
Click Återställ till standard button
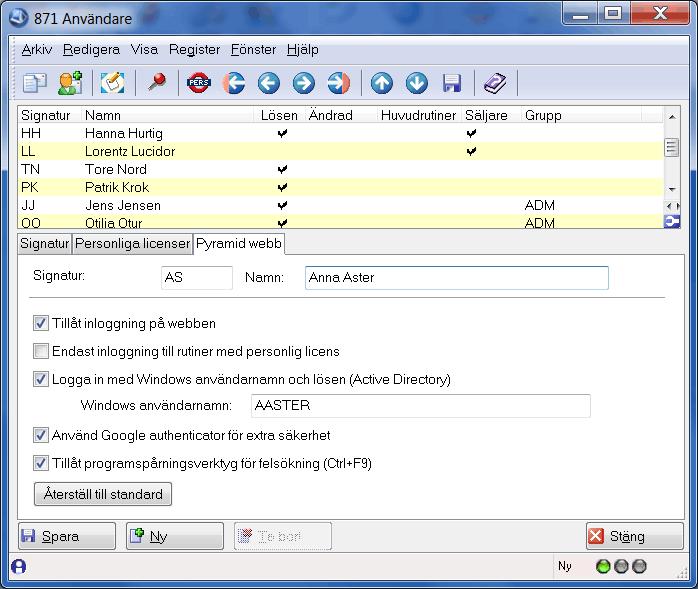click(103, 494)
